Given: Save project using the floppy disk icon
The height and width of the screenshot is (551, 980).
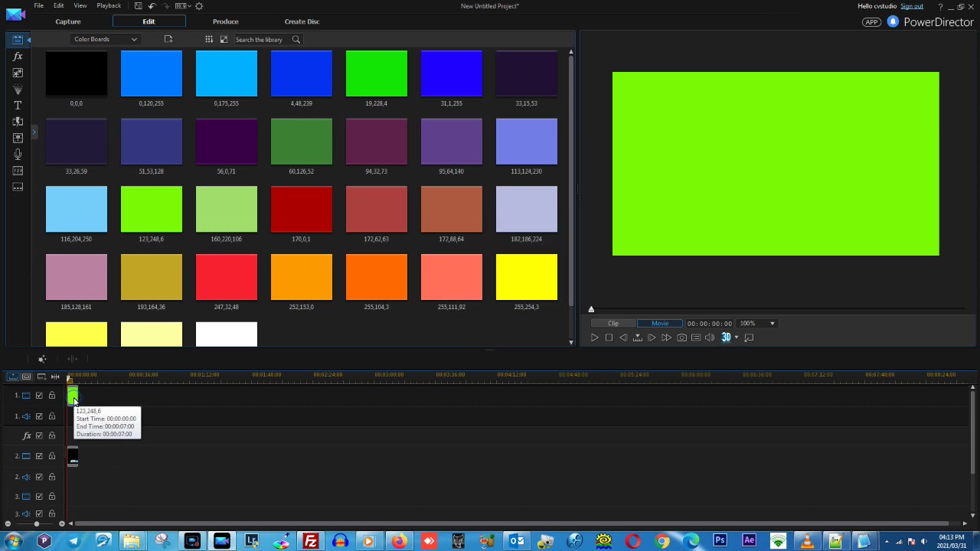Looking at the screenshot, I should [138, 6].
